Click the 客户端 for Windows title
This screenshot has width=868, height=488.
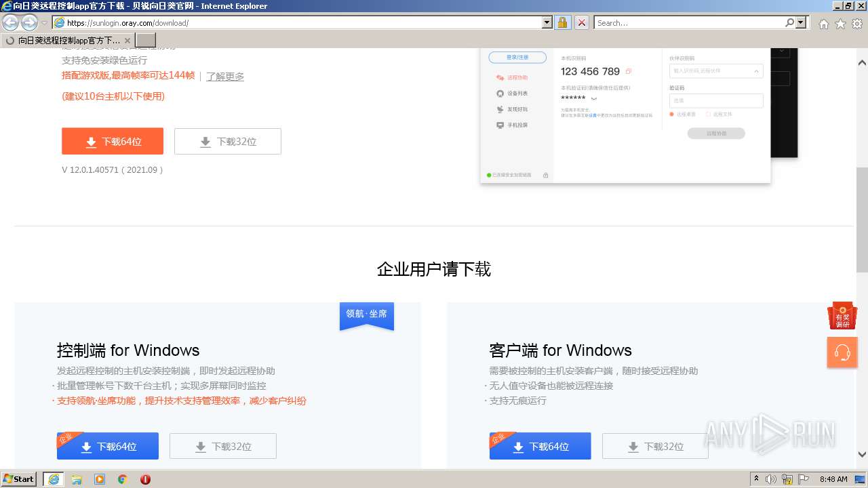coord(561,350)
